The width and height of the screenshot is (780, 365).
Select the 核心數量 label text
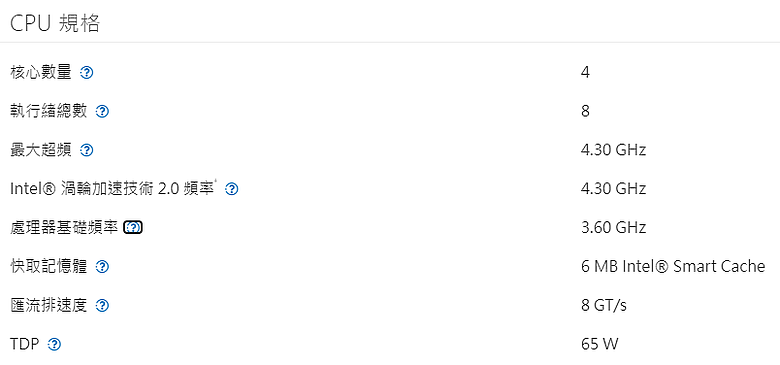pyautogui.click(x=41, y=73)
